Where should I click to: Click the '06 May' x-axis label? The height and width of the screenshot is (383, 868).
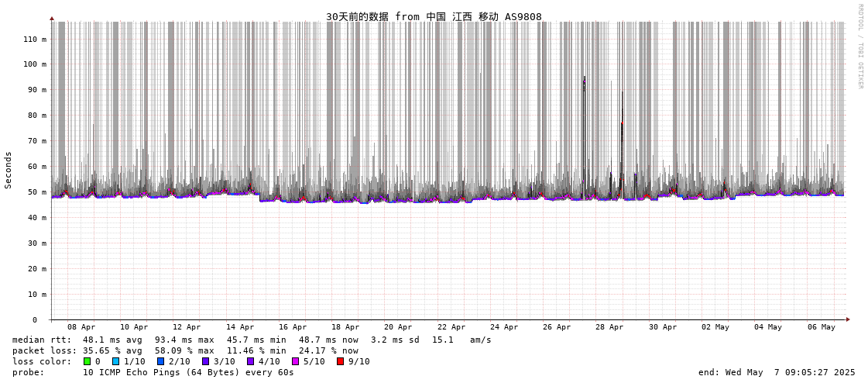pyautogui.click(x=822, y=328)
